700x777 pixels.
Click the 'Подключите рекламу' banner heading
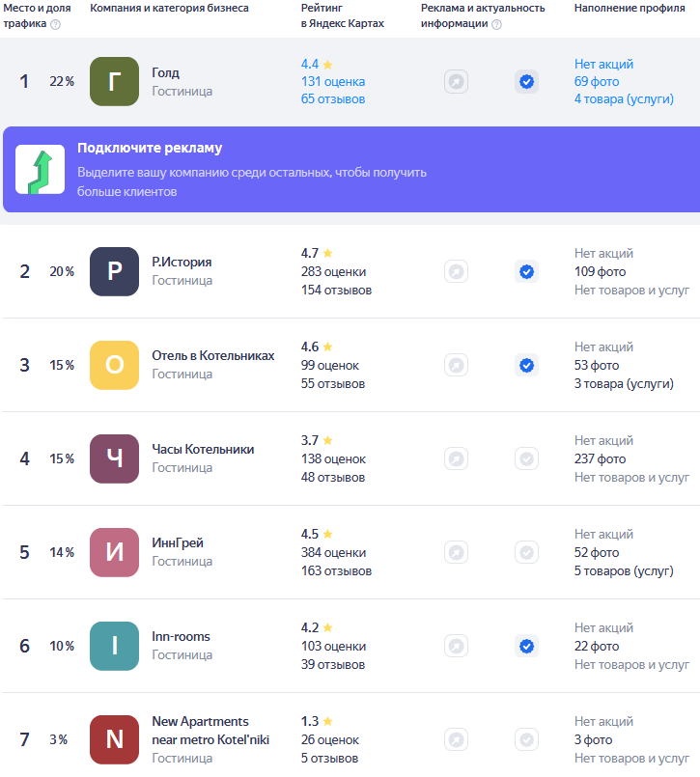(x=150, y=149)
